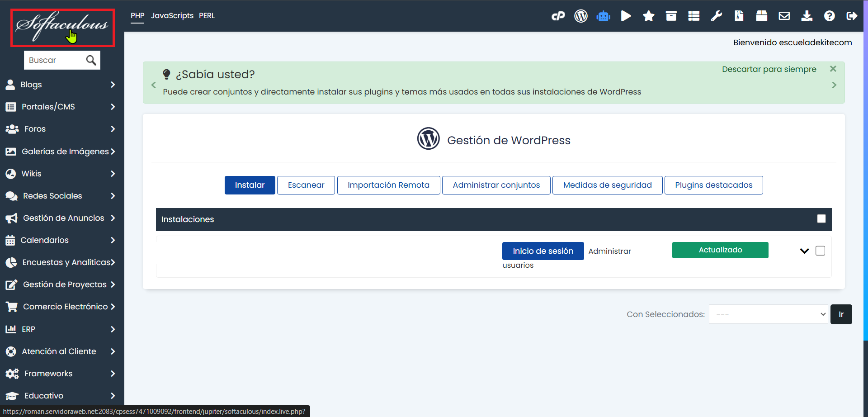Close the ¿Sabía usted? tip banner
This screenshot has width=868, height=417.
[833, 69]
